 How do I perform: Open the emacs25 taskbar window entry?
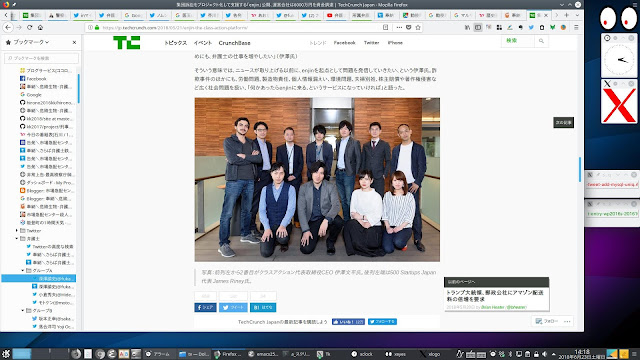(263, 354)
